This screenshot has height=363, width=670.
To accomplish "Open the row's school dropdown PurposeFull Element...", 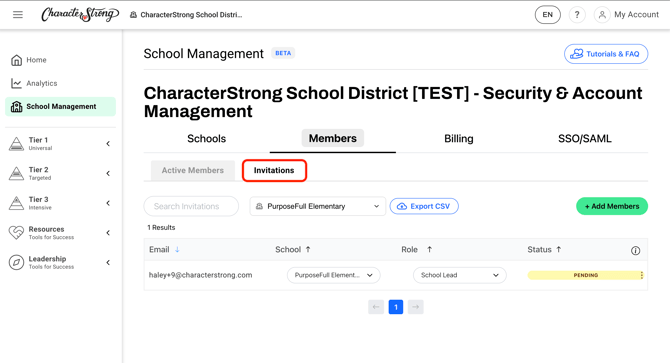I will coord(333,275).
